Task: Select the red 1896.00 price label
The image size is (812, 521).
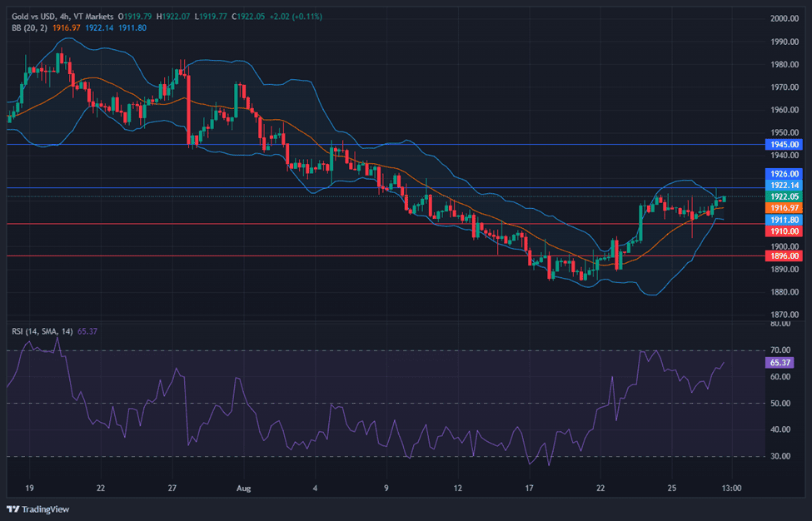Action: click(784, 256)
